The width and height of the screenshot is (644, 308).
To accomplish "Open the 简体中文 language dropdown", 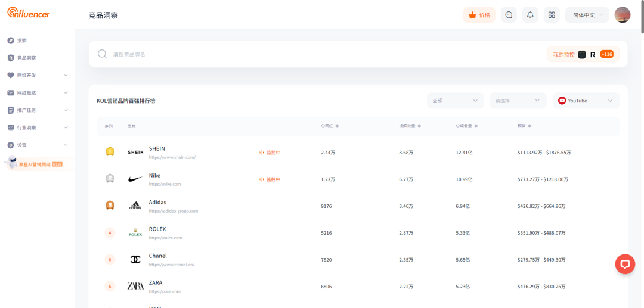I will click(587, 15).
